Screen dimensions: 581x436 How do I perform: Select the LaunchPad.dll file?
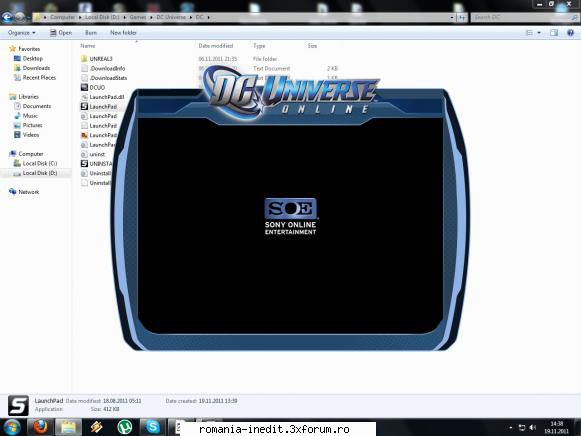(103, 97)
